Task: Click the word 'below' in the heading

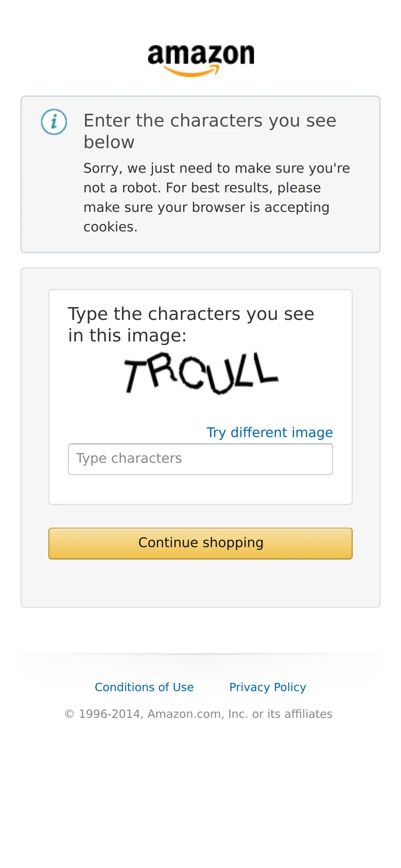Action: click(x=109, y=142)
